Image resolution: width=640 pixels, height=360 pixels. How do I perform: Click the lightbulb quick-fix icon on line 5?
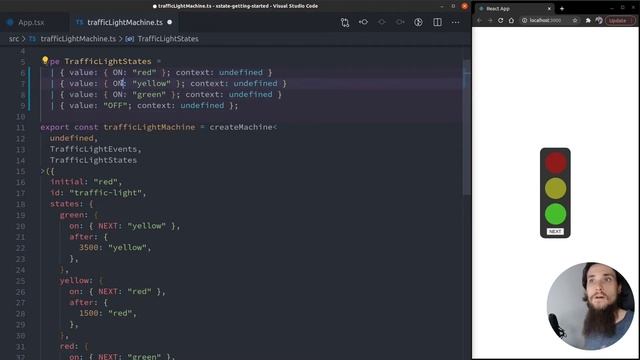(x=45, y=60)
